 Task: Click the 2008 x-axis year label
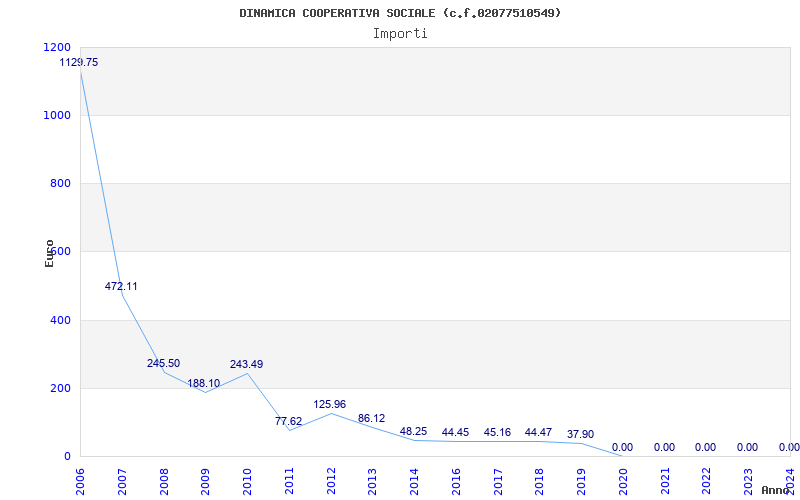(164, 482)
